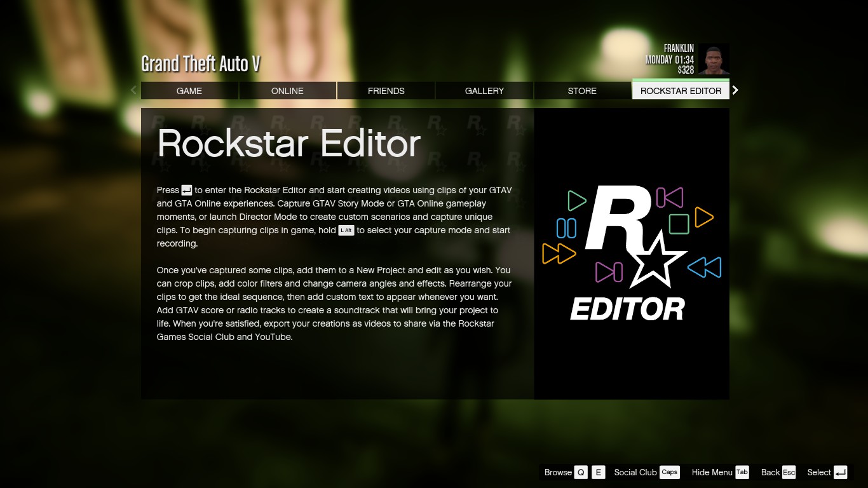Go to the GALLERY tab
This screenshot has height=488, width=868.
(484, 91)
